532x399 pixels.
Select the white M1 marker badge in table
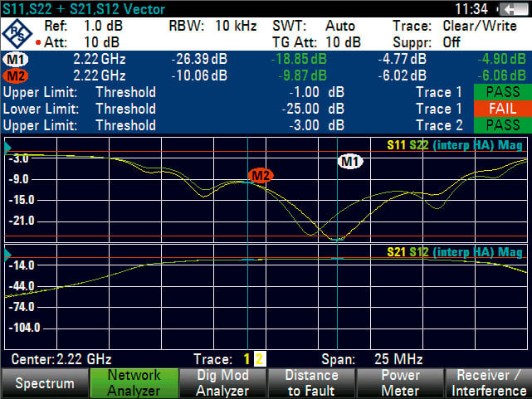point(16,60)
